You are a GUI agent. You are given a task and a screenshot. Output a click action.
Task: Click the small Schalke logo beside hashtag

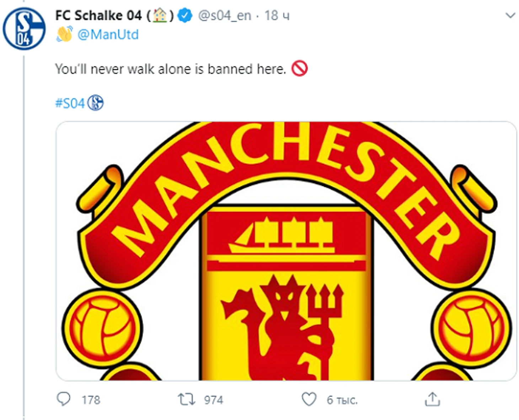tap(95, 103)
